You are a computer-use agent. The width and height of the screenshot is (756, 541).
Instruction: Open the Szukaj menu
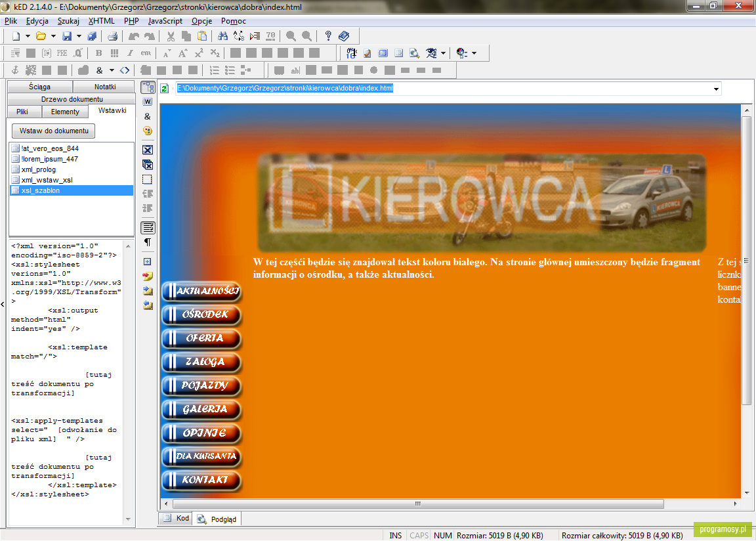pyautogui.click(x=68, y=21)
